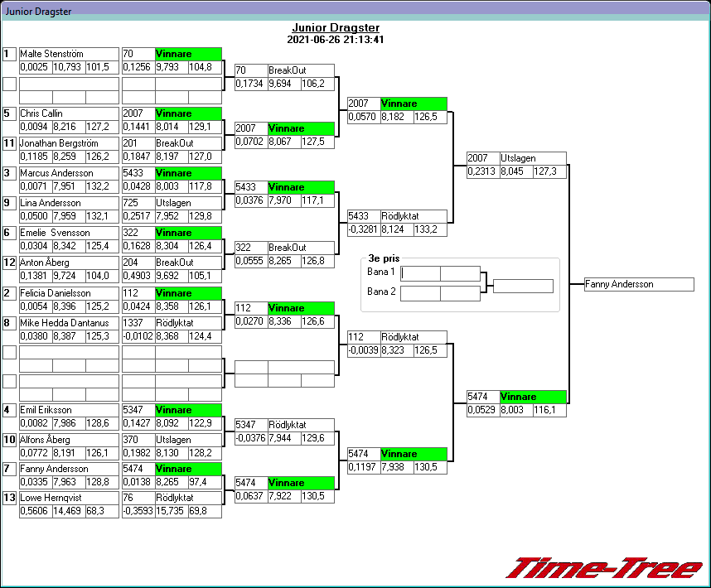Select the BreakOut cell for car 201
Screen dimensions: 711x588
188,143
